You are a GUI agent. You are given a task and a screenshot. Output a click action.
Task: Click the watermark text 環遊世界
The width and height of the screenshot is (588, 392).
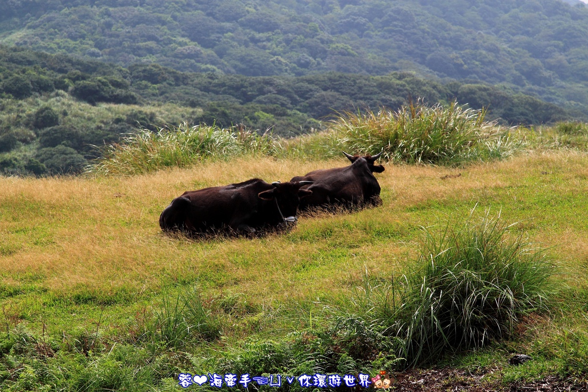coord(342,381)
